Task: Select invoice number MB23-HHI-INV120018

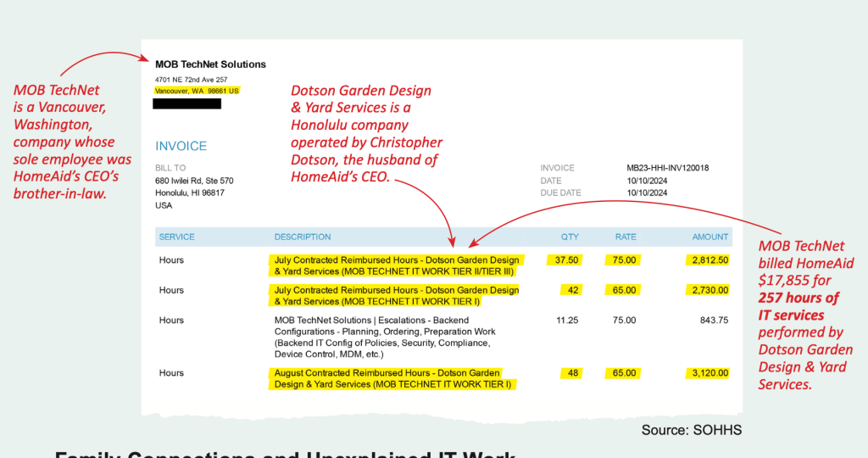Action: [x=668, y=168]
